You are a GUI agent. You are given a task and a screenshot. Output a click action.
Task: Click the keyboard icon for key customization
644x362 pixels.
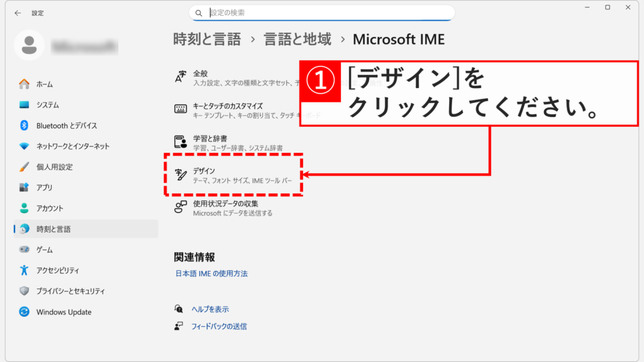pyautogui.click(x=180, y=109)
